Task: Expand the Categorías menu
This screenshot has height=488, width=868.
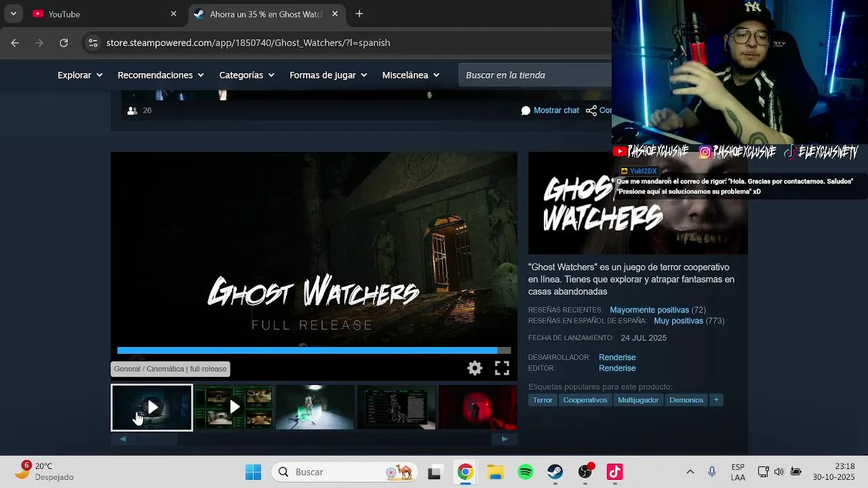Action: tap(247, 75)
